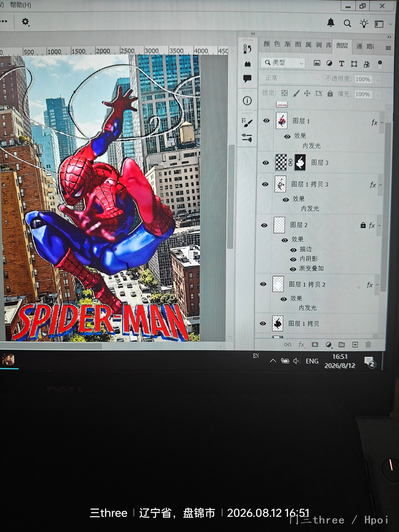The height and width of the screenshot is (532, 399).
Task: Hide layer 图层 1 拷贝 3
Action: tap(265, 184)
